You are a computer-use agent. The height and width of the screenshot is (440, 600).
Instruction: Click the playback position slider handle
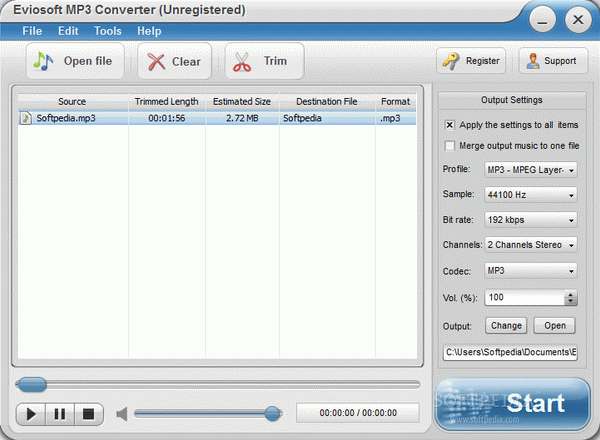tap(33, 385)
